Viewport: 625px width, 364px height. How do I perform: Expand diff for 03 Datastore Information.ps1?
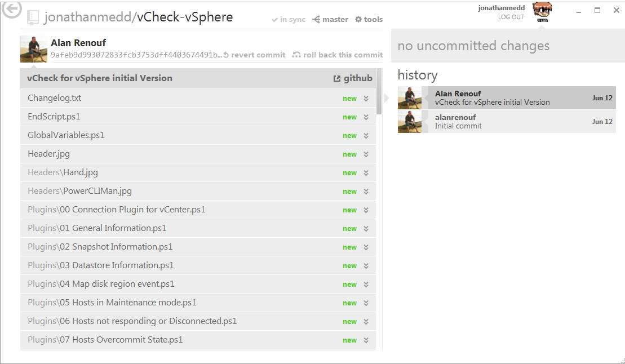coord(366,266)
